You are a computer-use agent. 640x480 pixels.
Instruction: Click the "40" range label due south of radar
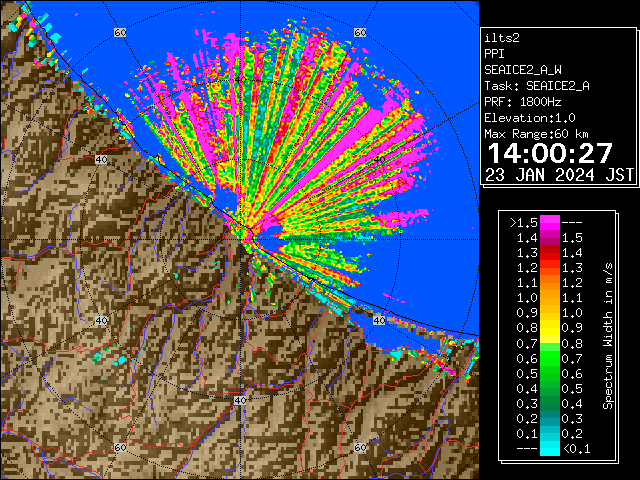(240, 400)
